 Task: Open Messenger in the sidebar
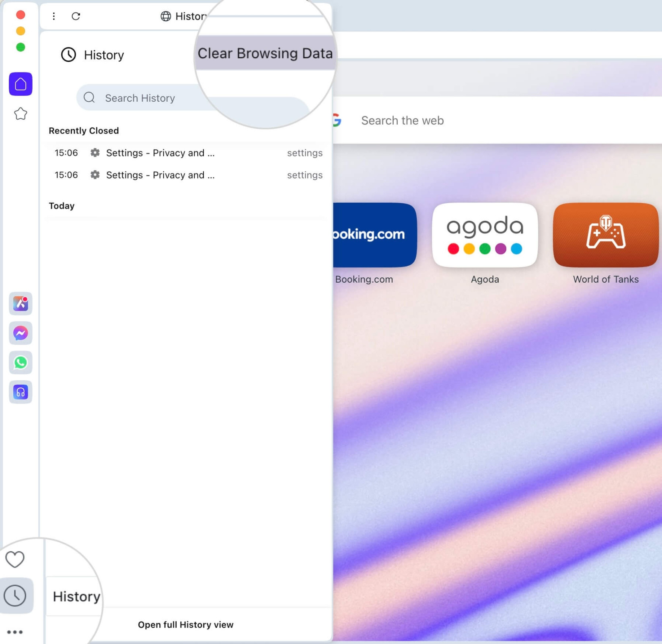click(21, 333)
